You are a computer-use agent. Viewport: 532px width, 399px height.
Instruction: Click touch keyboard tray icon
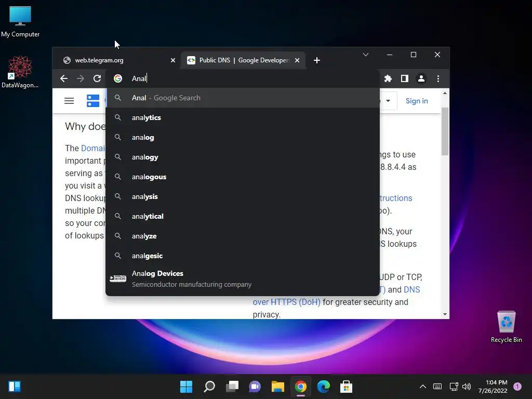[x=437, y=387]
